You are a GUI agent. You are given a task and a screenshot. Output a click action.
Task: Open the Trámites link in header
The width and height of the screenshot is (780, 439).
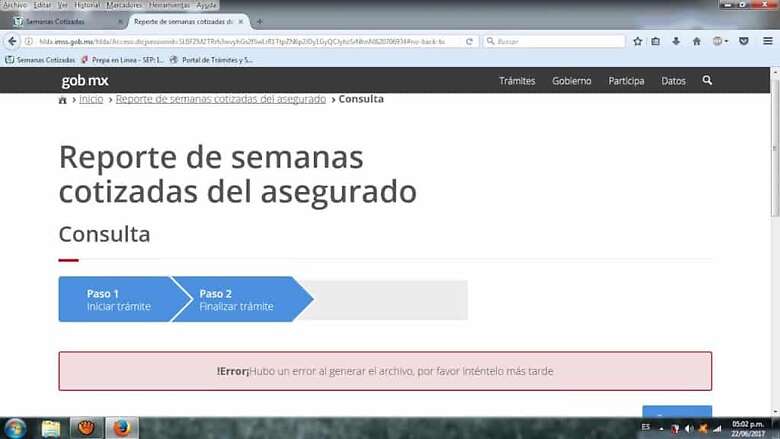[x=517, y=80]
